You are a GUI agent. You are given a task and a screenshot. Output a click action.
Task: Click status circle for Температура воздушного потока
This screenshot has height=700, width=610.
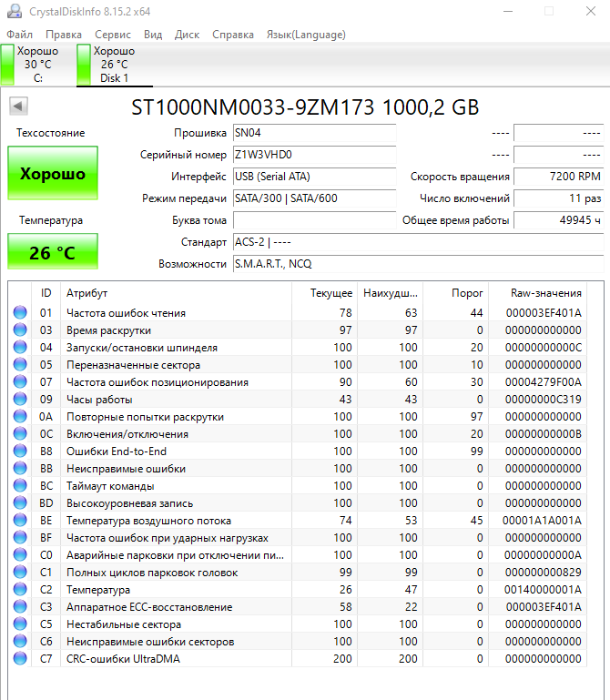[x=20, y=520]
